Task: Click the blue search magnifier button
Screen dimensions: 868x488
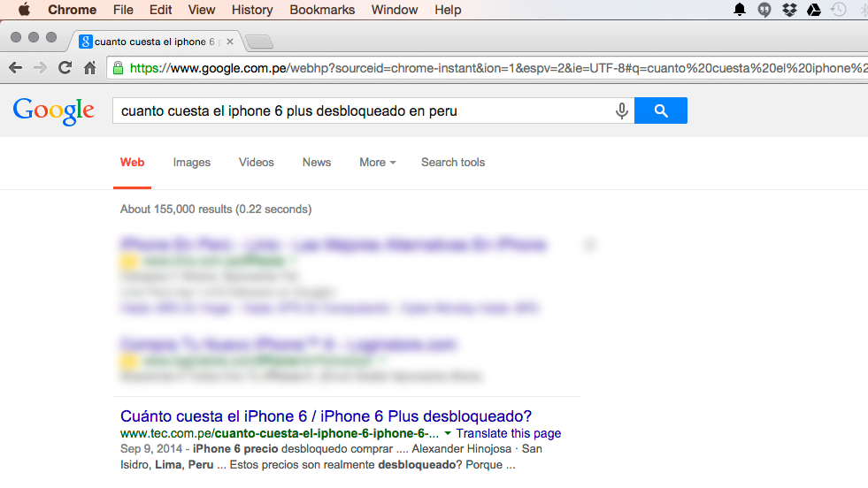Action: (661, 111)
